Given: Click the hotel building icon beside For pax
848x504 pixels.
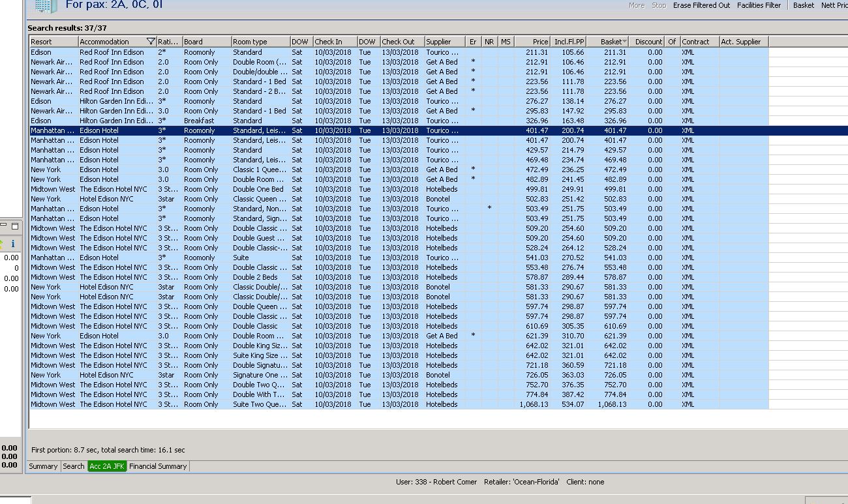Looking at the screenshot, I should coord(46,7).
